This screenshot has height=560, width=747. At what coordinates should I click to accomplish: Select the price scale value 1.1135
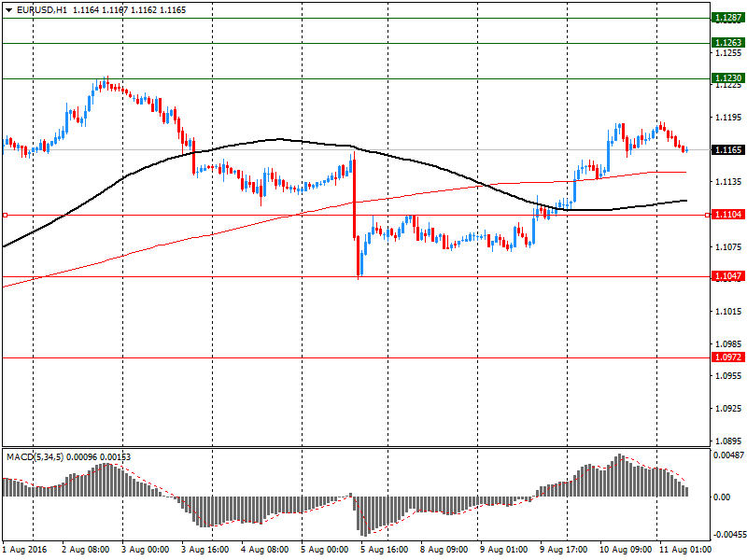point(728,182)
